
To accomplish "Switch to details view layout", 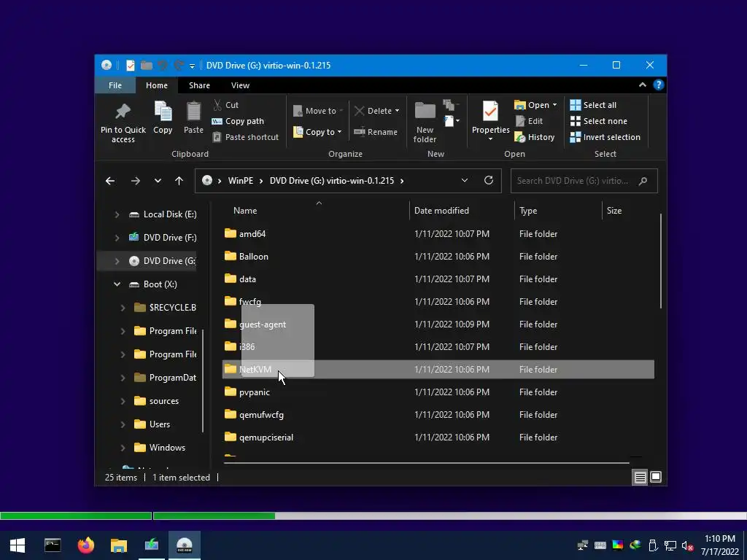I will 640,477.
